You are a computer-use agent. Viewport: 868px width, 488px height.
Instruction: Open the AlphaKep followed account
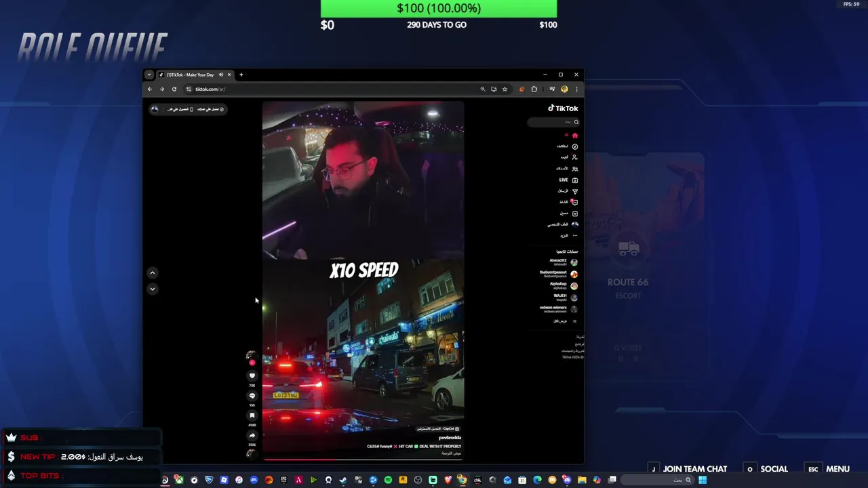[x=564, y=285]
